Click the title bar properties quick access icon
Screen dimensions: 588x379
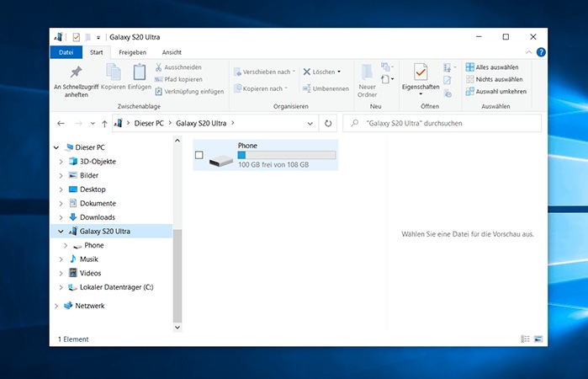(x=76, y=37)
